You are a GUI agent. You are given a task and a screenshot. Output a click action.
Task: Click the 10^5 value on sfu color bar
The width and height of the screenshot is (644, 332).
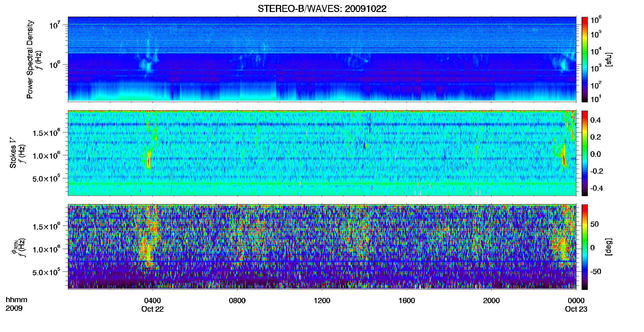[x=596, y=34]
